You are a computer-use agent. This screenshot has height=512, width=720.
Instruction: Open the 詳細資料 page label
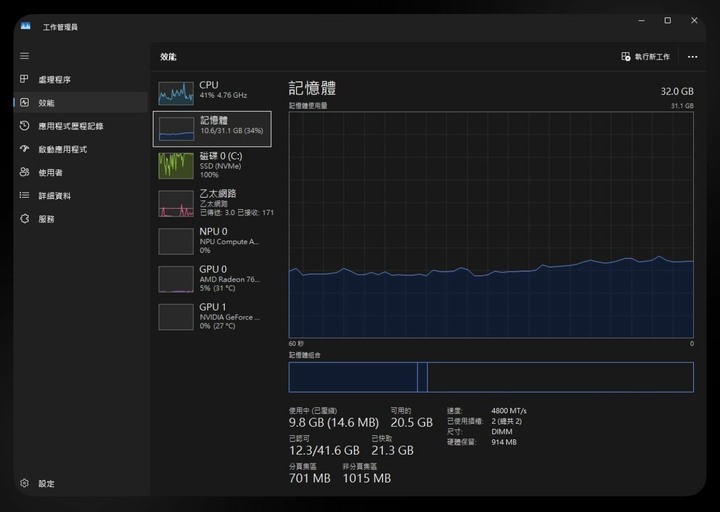(x=54, y=196)
